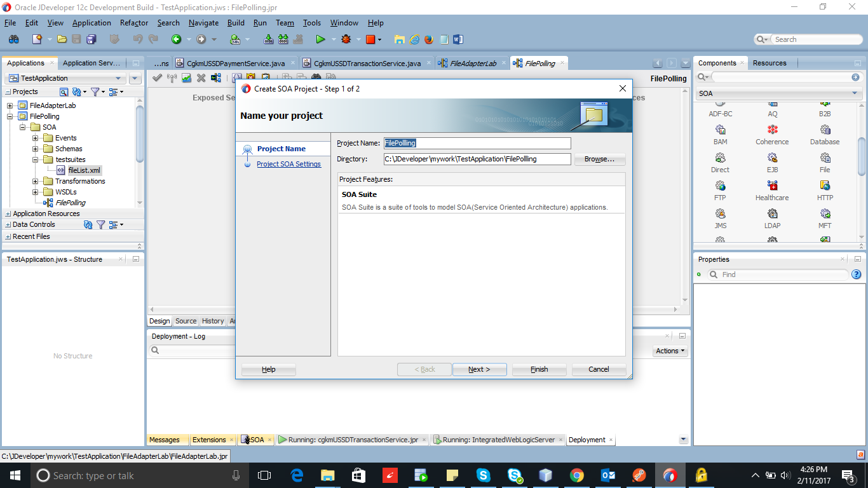The image size is (868, 488).
Task: Click Next in the Create SOA Project wizard
Action: tap(479, 369)
